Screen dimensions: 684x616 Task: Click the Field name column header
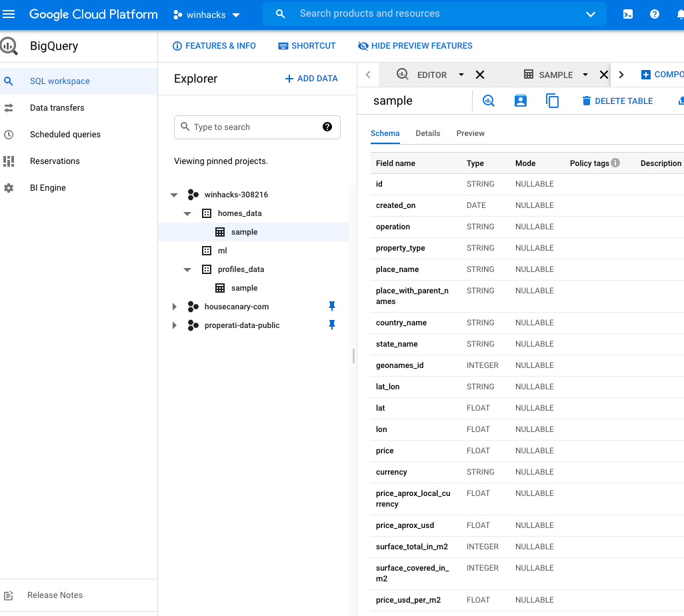point(395,163)
